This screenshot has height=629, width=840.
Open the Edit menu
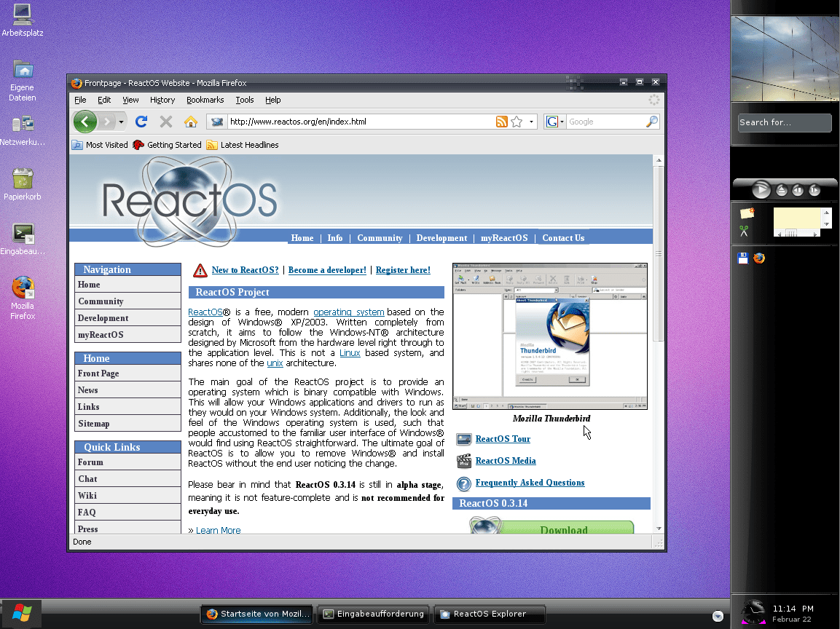coord(104,100)
